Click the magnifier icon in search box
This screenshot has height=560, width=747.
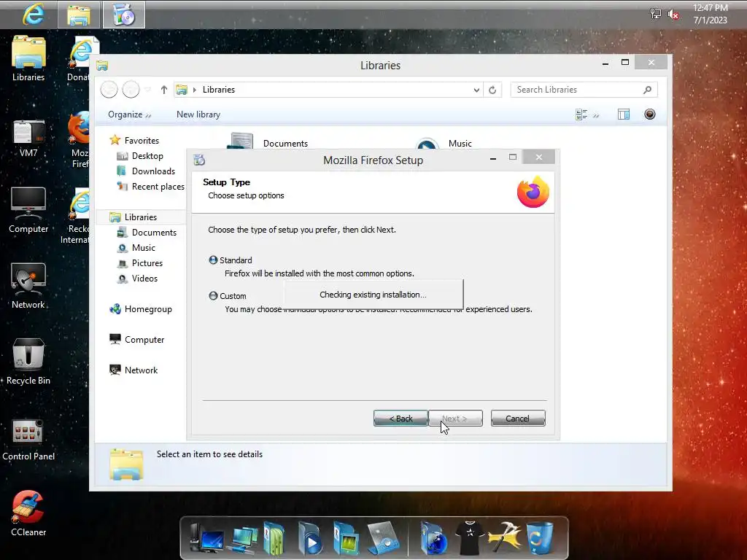click(647, 90)
